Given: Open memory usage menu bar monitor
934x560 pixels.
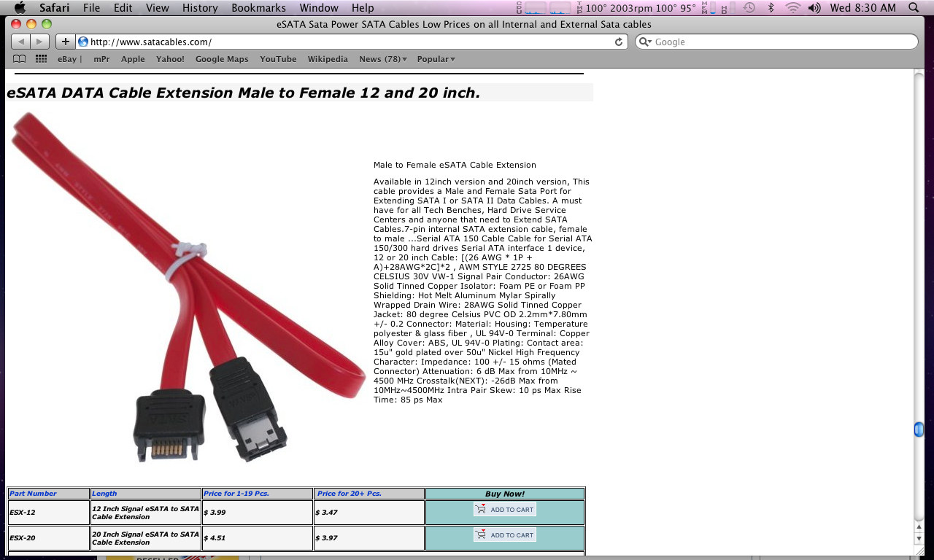Looking at the screenshot, I should [708, 8].
